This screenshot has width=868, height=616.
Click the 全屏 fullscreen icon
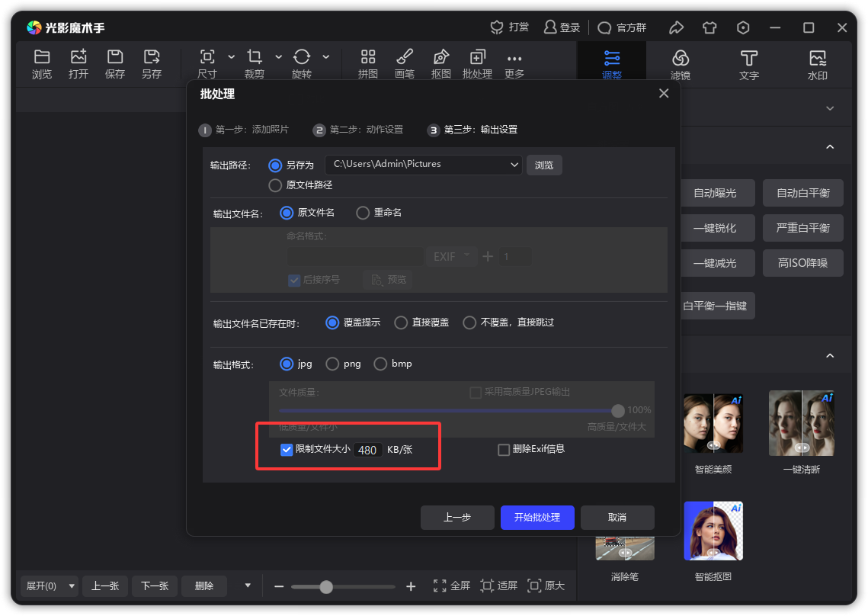[440, 586]
